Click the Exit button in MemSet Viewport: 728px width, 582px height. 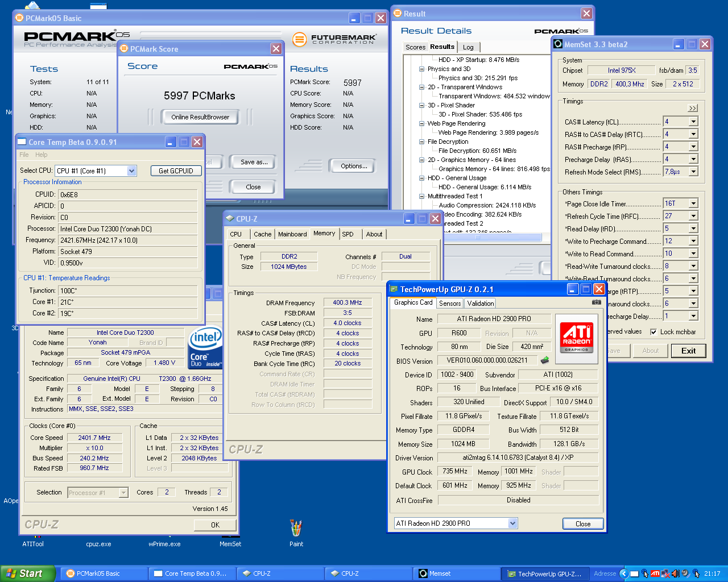coord(688,351)
